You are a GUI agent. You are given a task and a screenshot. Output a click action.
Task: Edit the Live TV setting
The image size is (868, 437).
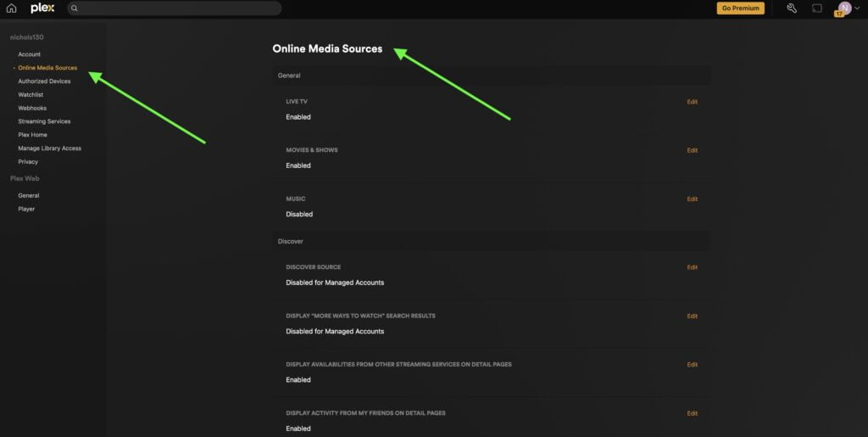[x=692, y=102]
